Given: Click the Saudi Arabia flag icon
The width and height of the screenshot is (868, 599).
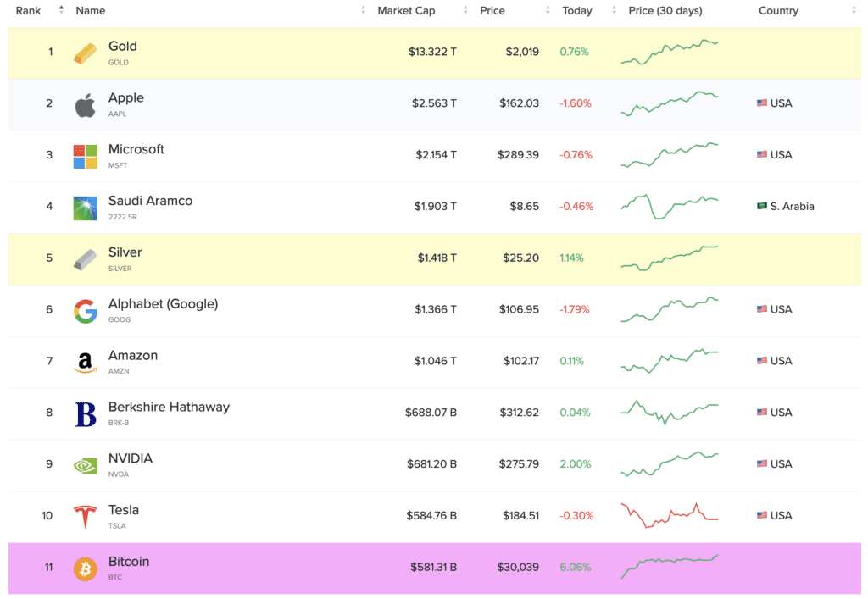Looking at the screenshot, I should (762, 206).
